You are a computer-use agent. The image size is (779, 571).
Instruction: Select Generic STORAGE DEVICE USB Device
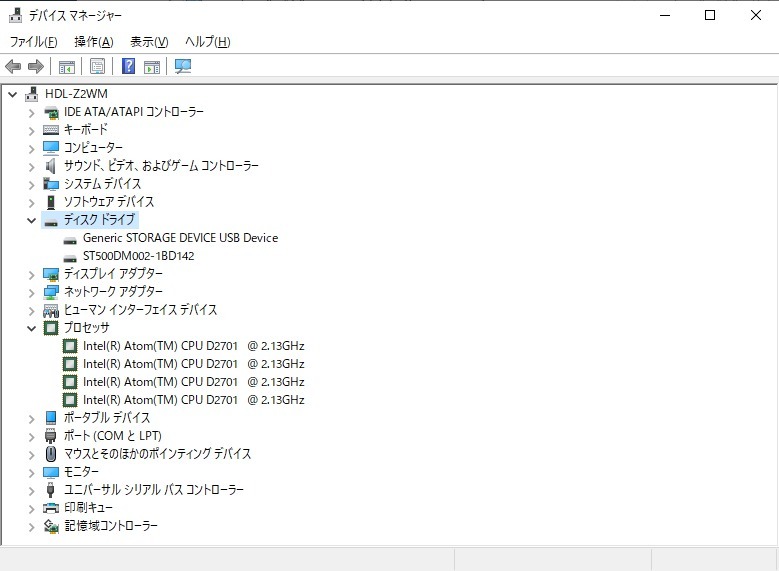(180, 238)
